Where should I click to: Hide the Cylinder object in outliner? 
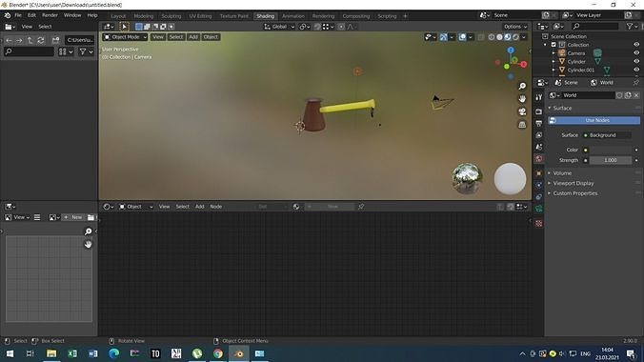point(636,62)
